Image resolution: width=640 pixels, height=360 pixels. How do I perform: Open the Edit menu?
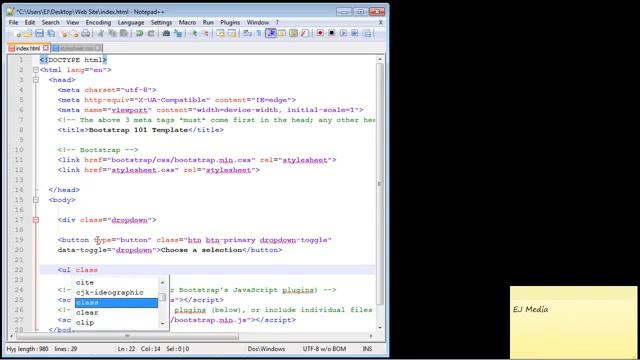[30, 22]
